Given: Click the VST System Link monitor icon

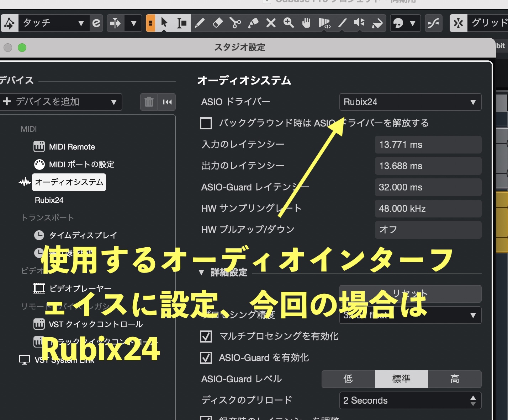Looking at the screenshot, I should [x=24, y=360].
